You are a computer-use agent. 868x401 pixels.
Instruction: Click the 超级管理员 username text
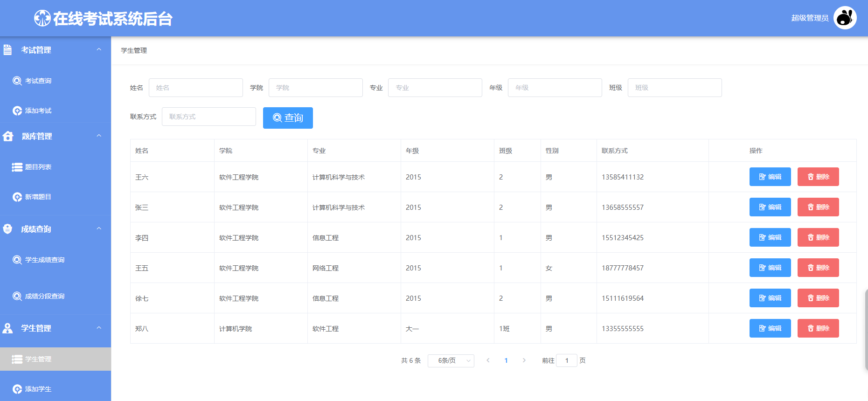[810, 18]
